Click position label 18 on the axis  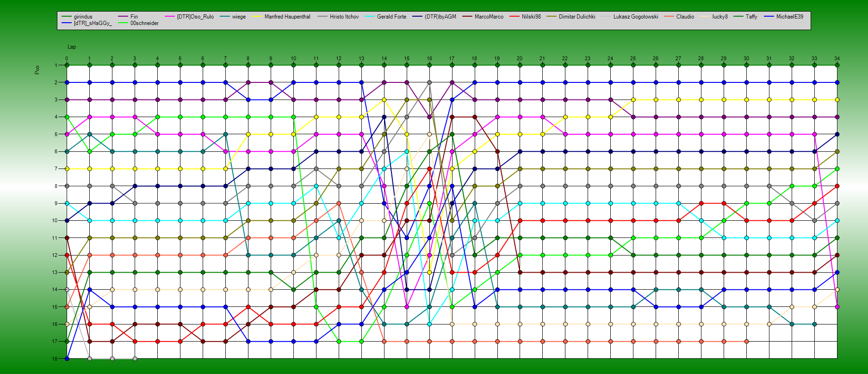coord(55,359)
